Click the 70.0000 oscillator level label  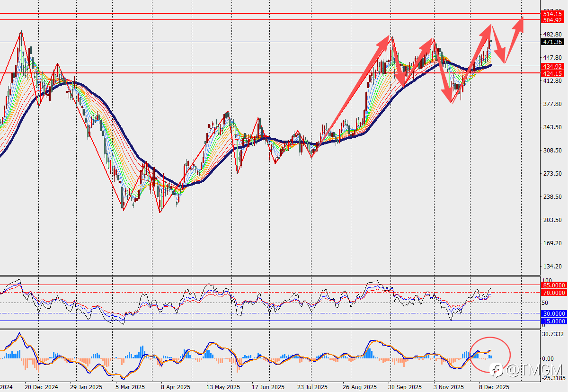pos(554,293)
